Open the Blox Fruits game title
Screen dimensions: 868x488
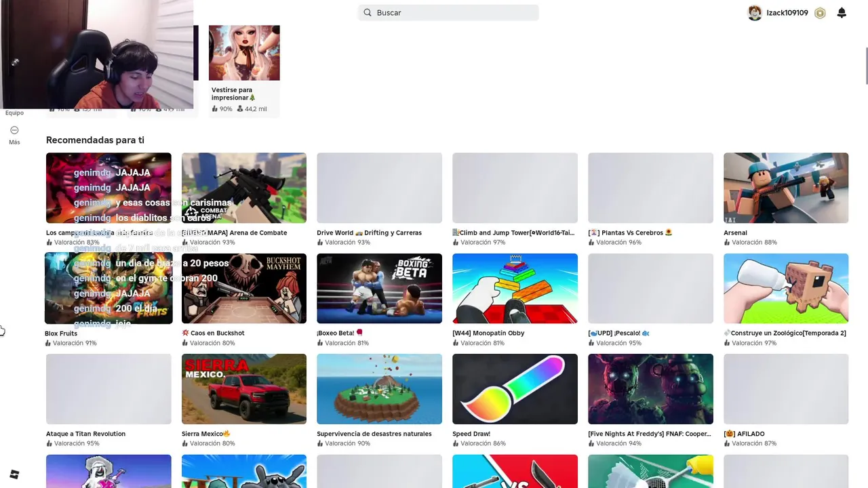[x=61, y=333]
